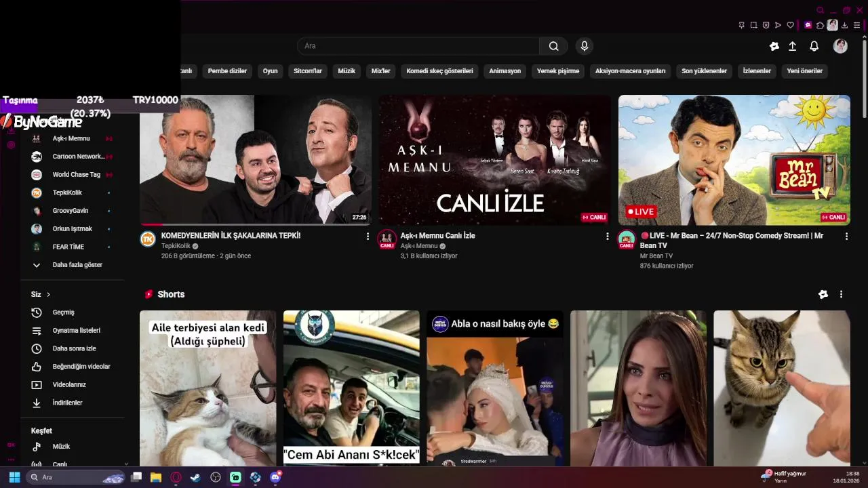Image resolution: width=868 pixels, height=488 pixels.
Task: Select Oyun filter chip
Action: click(271, 70)
